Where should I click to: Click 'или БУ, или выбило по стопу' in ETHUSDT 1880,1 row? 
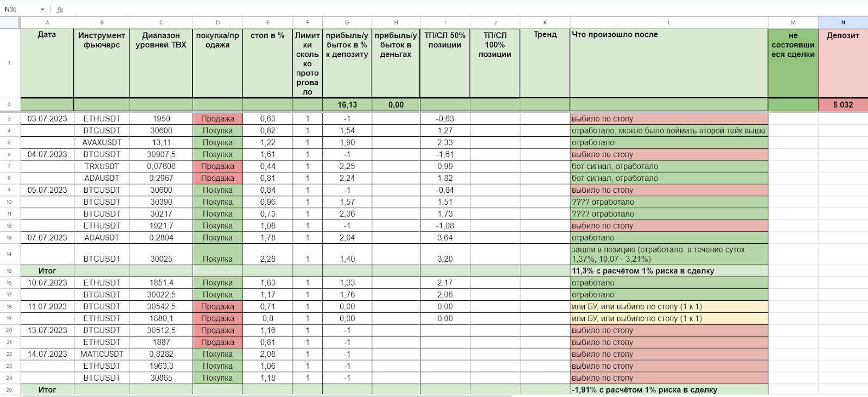coord(669,318)
